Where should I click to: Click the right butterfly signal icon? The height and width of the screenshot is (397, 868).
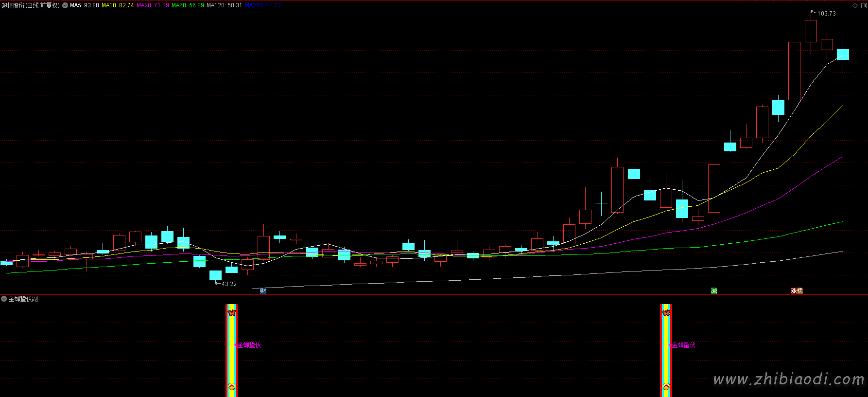click(x=666, y=312)
